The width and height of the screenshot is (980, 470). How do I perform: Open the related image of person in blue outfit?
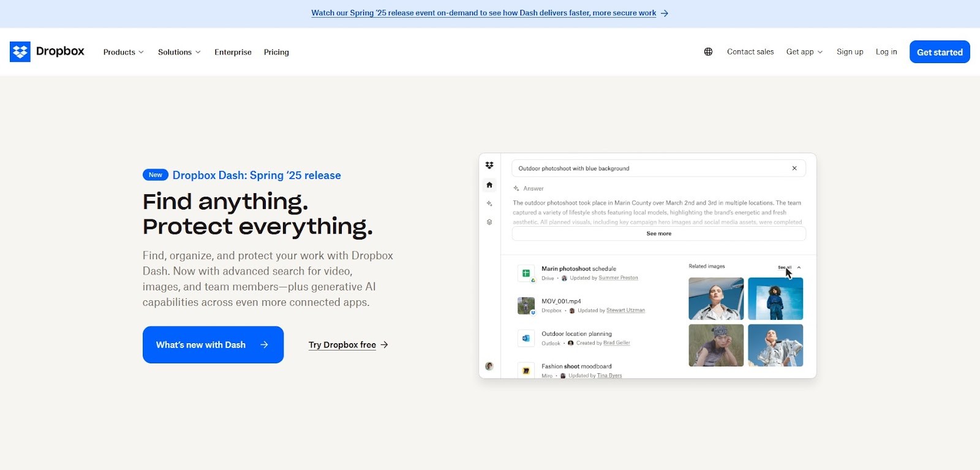pos(775,299)
